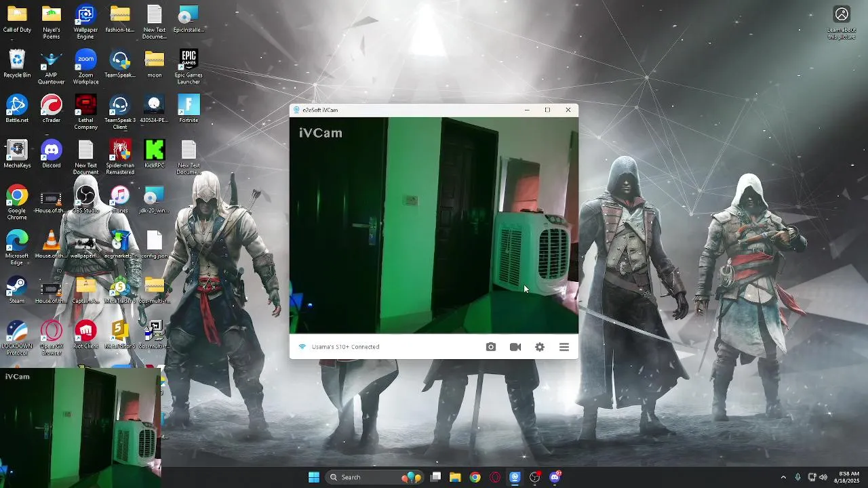Select the iTunes desktop shortcut
This screenshot has height=488, width=868.
pos(120,200)
